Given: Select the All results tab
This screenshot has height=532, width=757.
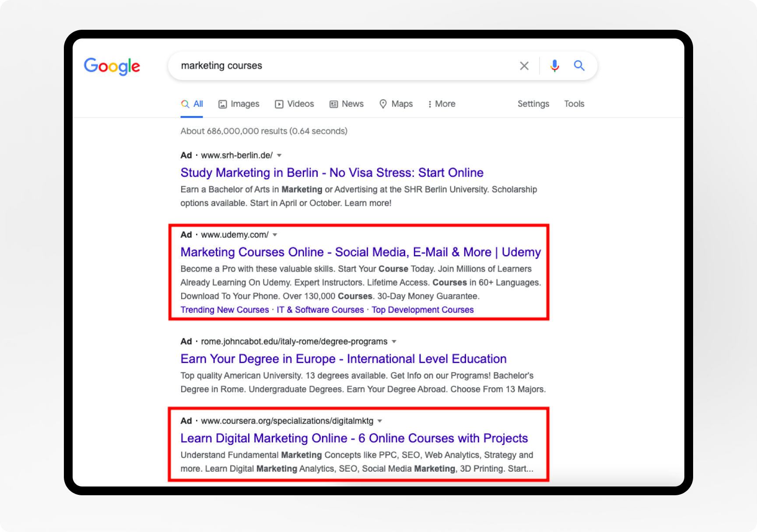Looking at the screenshot, I should coord(192,104).
